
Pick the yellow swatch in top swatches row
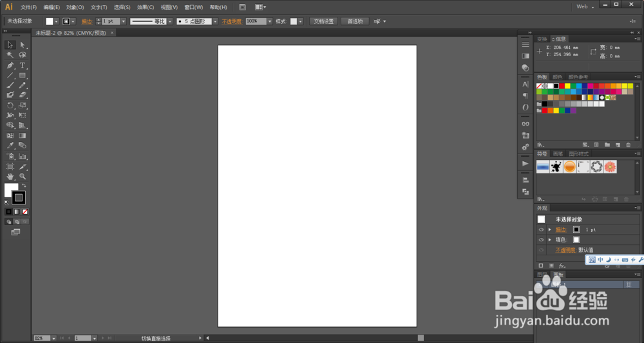click(567, 86)
